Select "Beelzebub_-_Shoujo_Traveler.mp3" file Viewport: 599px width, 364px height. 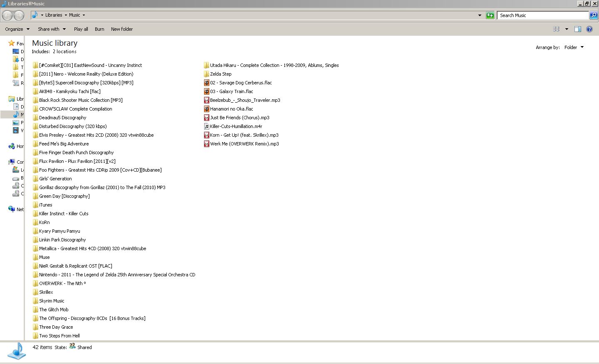242,100
